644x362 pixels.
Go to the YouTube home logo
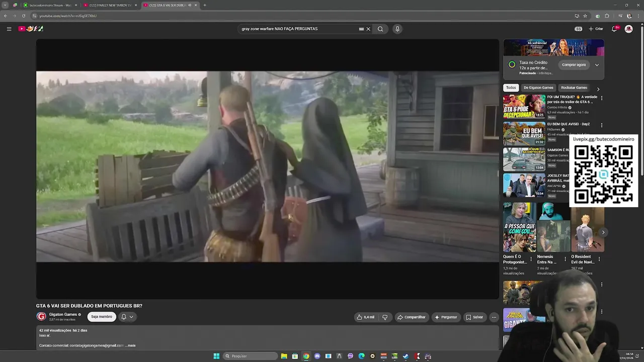click(x=31, y=29)
